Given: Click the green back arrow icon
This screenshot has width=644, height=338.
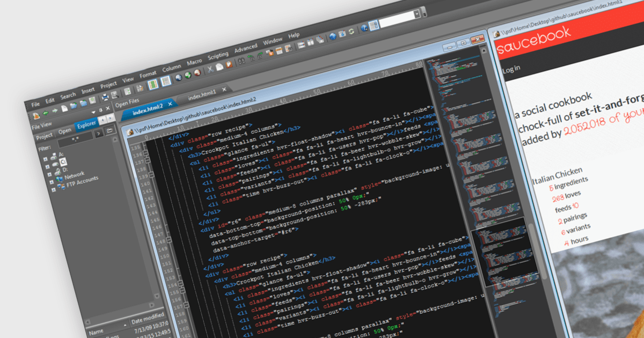Looking at the screenshot, I should pyautogui.click(x=46, y=113).
